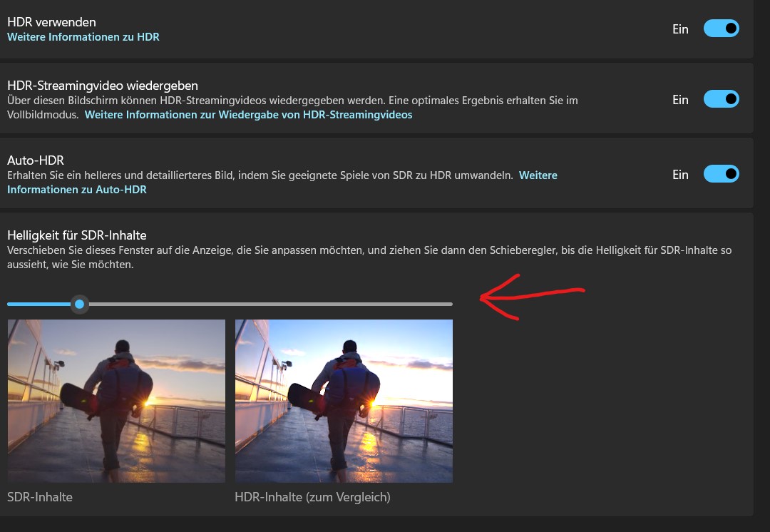Select the SDR-Inhalte preview thumbnail
770x532 pixels.
(115, 401)
